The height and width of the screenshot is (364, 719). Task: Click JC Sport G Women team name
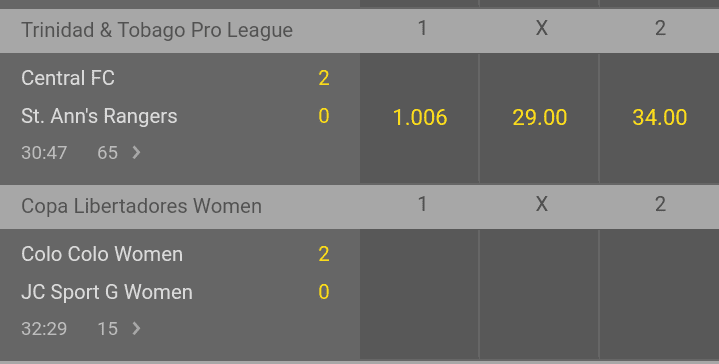coord(107,292)
